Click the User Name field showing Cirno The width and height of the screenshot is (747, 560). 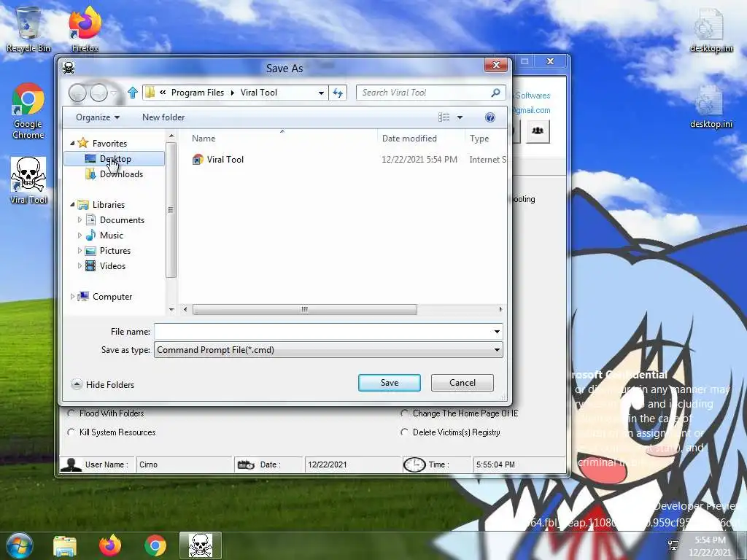click(184, 464)
